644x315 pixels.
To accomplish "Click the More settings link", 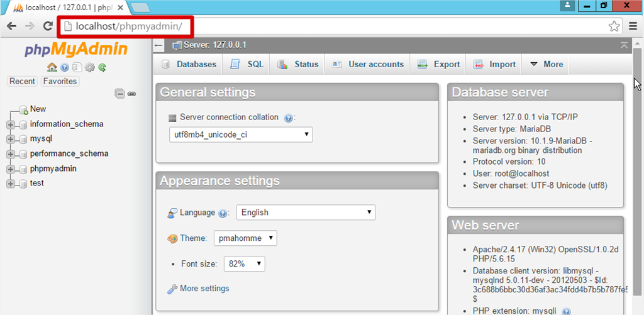I will pyautogui.click(x=204, y=289).
